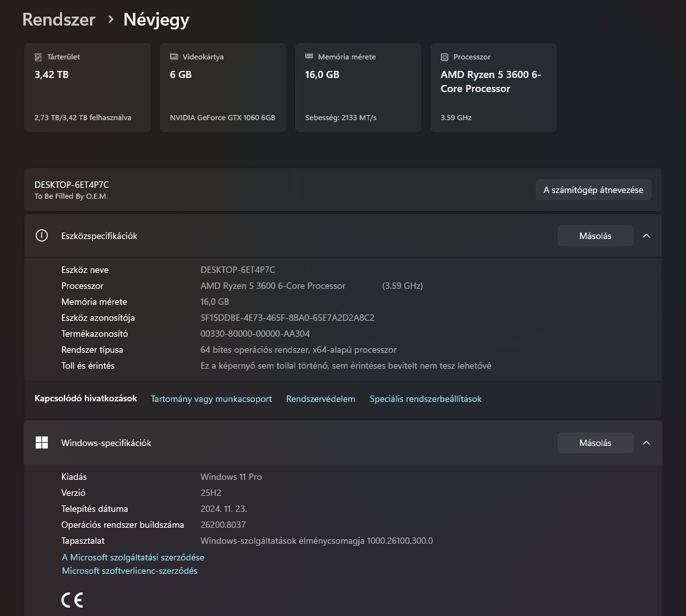Click the Kiadás label
686x616 pixels.
coord(74,477)
